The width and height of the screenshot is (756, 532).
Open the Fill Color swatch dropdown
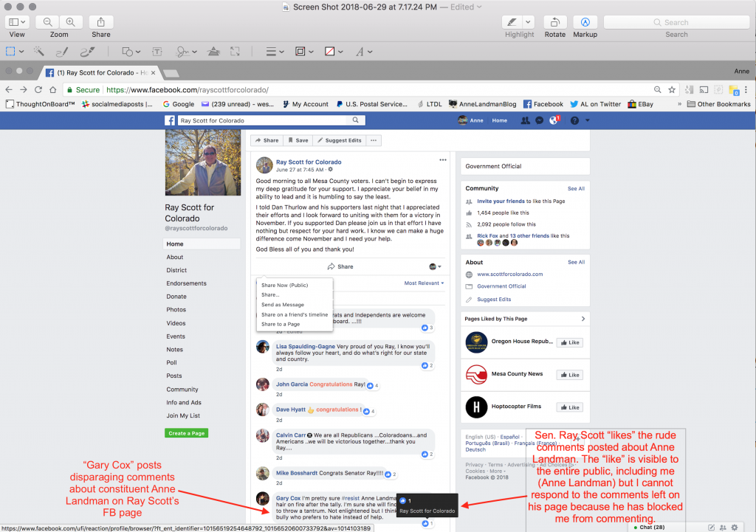click(x=334, y=52)
